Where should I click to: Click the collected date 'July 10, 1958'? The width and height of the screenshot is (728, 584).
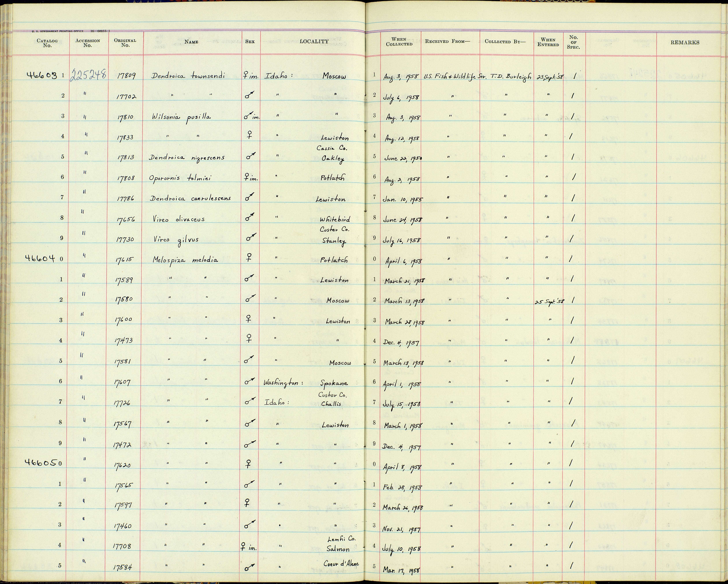402,549
